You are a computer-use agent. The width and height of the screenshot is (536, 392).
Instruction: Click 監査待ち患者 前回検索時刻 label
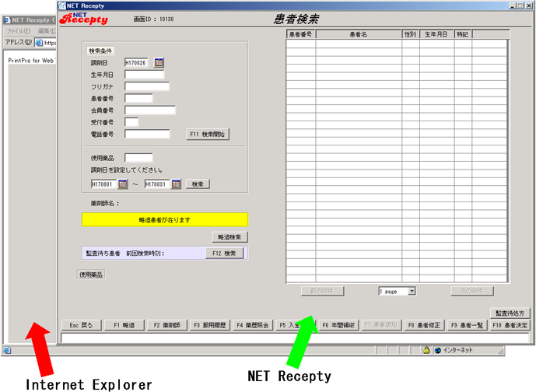tap(125, 254)
